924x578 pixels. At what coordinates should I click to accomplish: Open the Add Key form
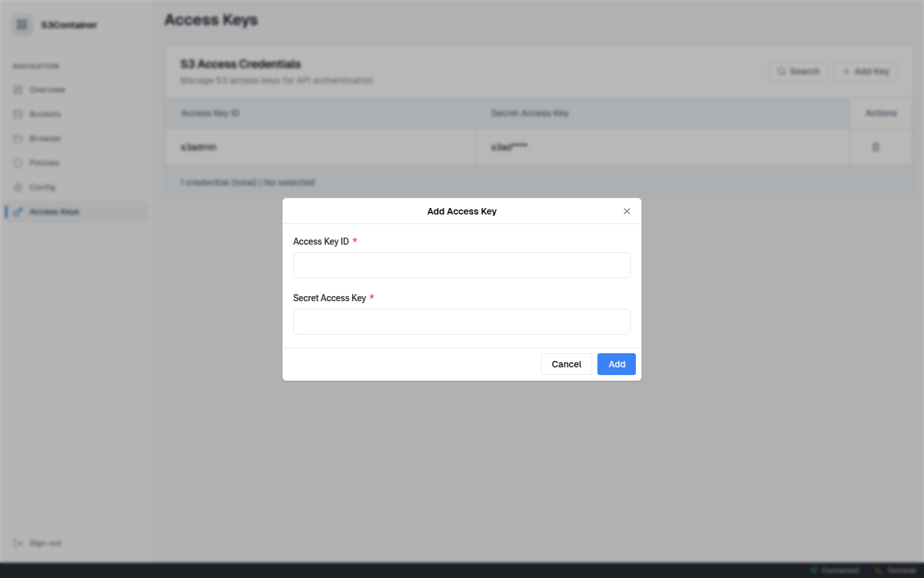click(865, 71)
